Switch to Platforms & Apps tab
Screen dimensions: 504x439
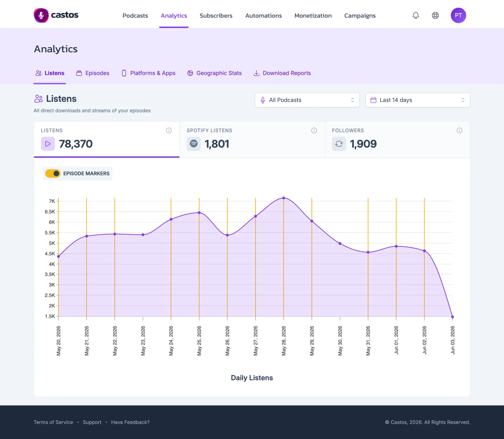148,73
